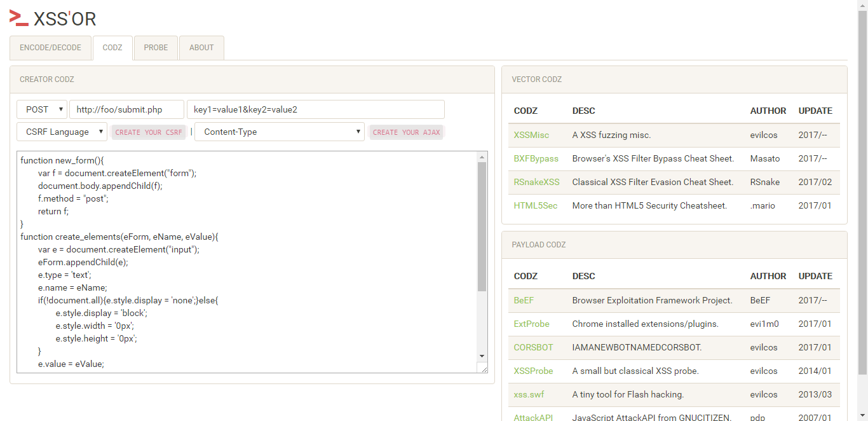Viewport: 868px width, 421px height.
Task: Click the XSS'OR terminal logo icon
Action: (18, 18)
